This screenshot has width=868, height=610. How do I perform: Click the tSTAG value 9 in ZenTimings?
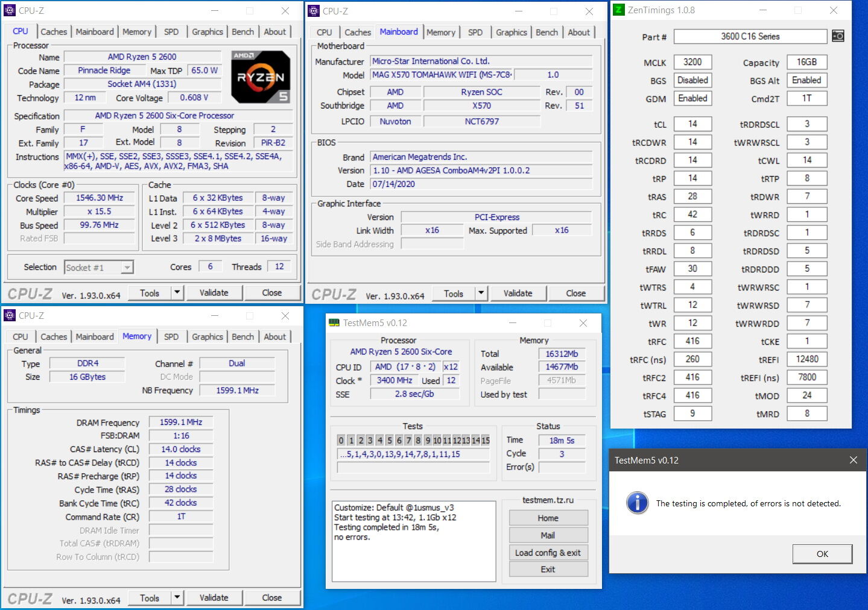point(692,413)
